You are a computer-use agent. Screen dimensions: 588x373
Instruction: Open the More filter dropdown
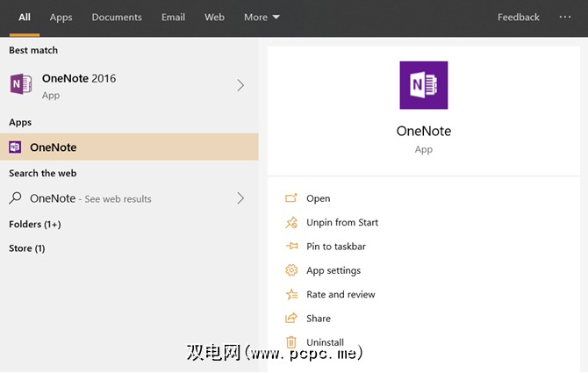point(262,18)
